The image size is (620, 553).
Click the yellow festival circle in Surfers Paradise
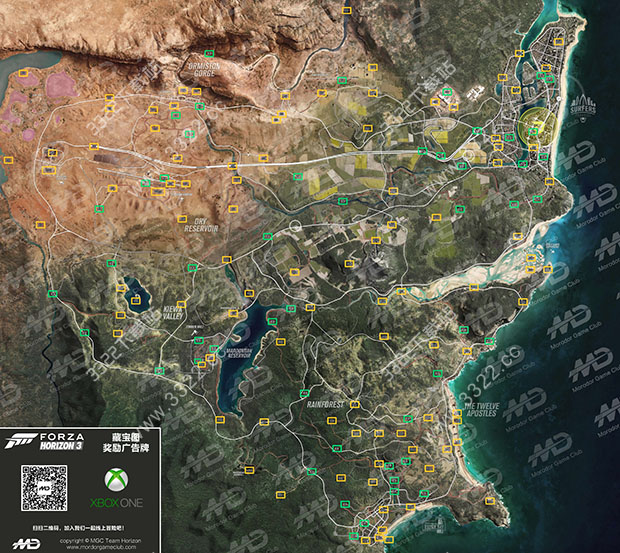point(538,126)
